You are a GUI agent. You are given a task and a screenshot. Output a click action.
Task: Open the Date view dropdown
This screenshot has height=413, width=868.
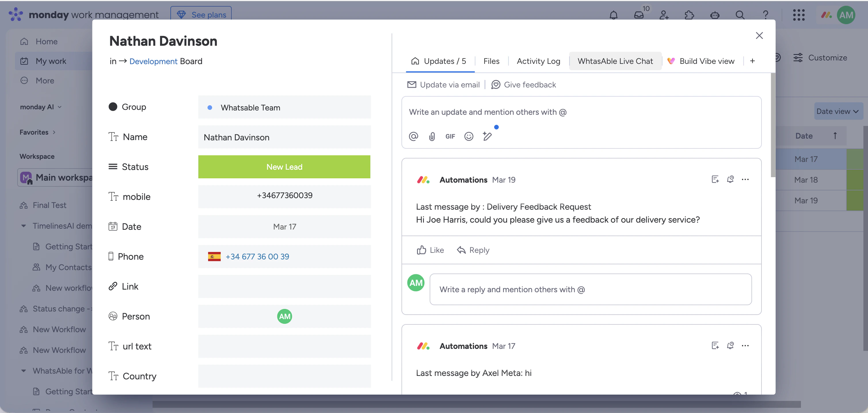pyautogui.click(x=838, y=111)
